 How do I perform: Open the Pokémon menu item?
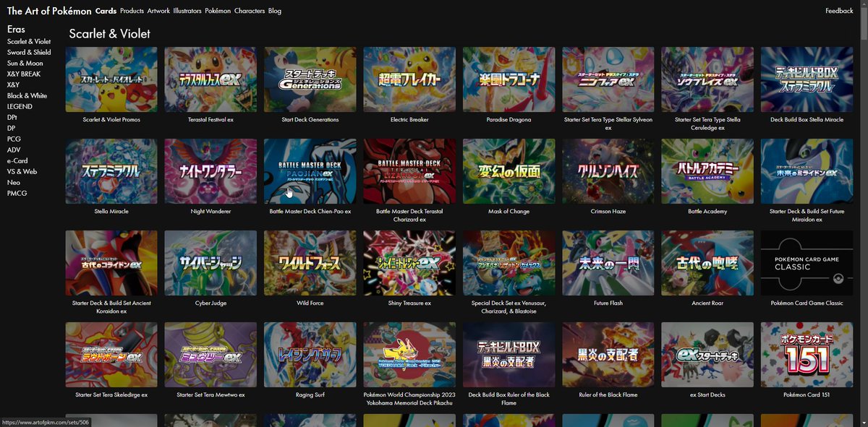click(x=218, y=11)
